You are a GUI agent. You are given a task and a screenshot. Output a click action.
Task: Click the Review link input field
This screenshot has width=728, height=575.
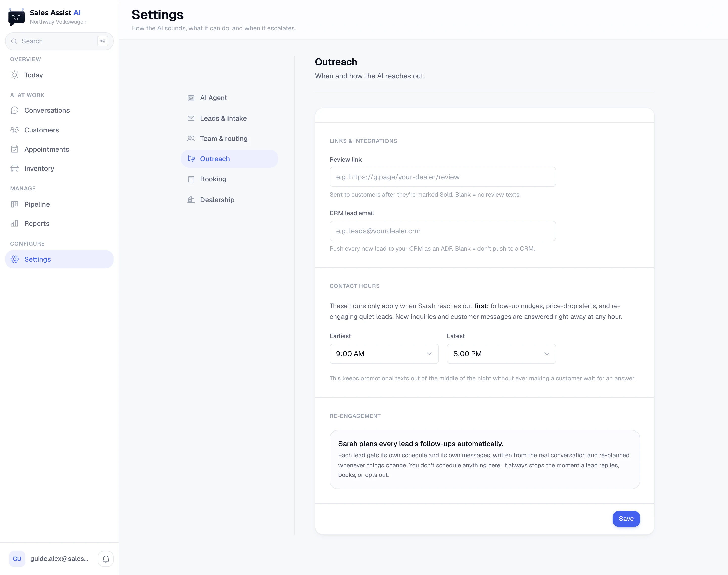442,177
